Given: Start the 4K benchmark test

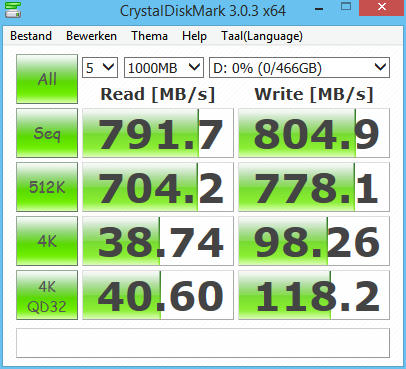Looking at the screenshot, I should (47, 241).
